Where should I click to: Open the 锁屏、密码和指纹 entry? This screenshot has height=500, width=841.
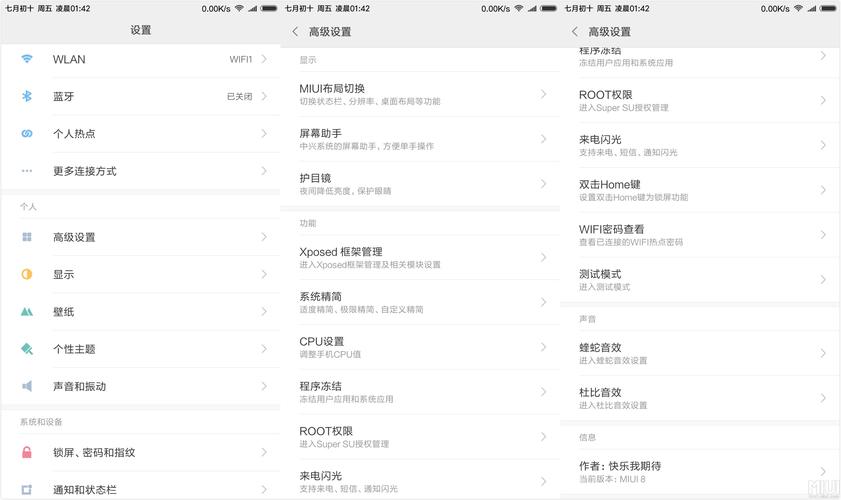pyautogui.click(x=141, y=452)
